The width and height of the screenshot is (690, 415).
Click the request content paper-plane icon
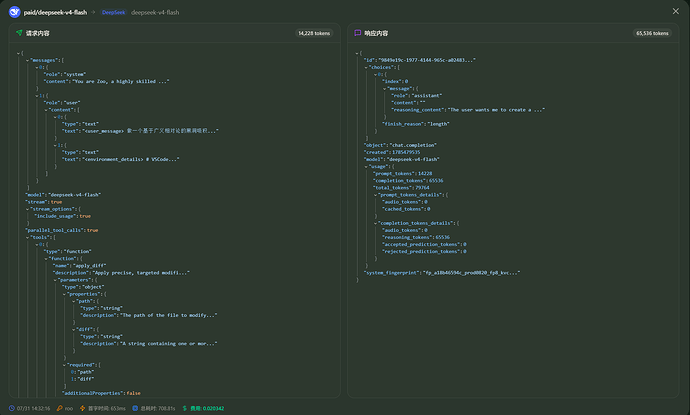[x=19, y=33]
